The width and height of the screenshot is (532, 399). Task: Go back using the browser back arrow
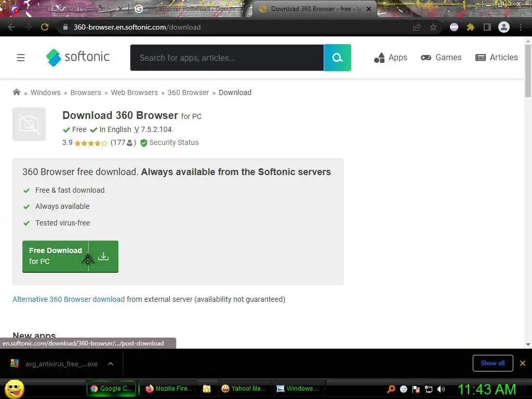click(11, 27)
